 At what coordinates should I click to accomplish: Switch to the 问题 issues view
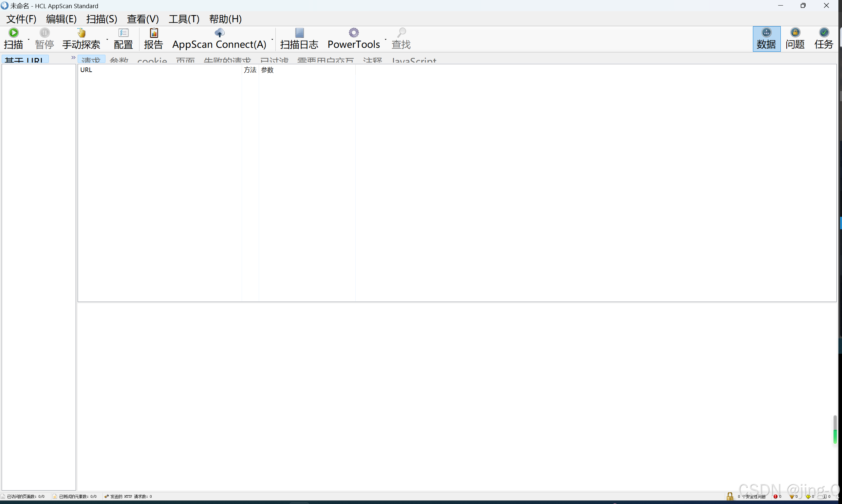(795, 38)
